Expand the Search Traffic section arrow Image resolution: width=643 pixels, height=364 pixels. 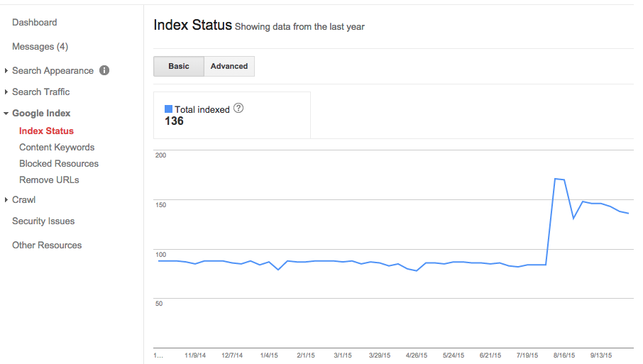pyautogui.click(x=6, y=92)
